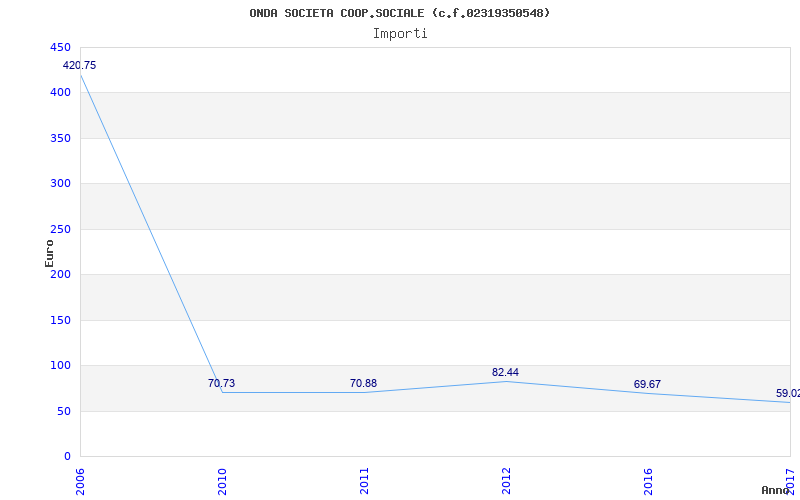This screenshot has height=500, width=800.
Task: Click the 450 y-axis tick label
Action: [60, 47]
